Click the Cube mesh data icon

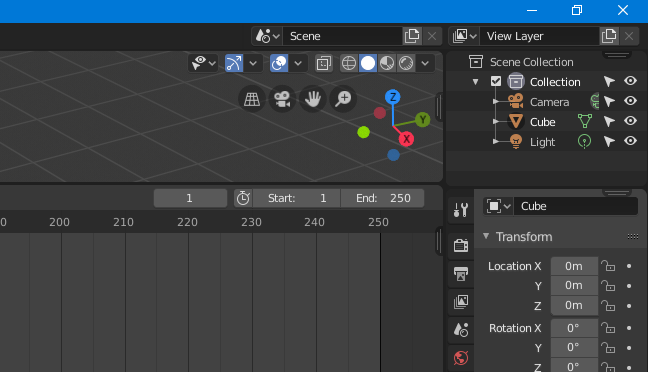pos(585,121)
